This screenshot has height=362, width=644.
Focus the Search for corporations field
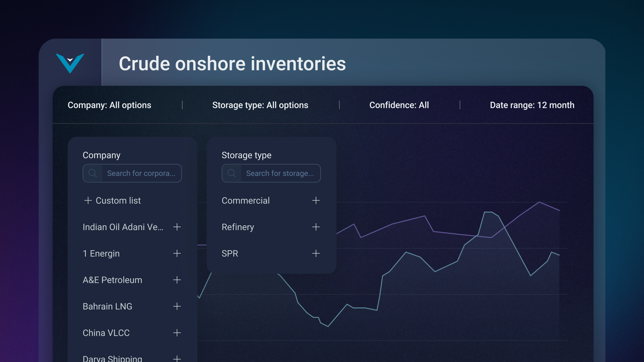(x=141, y=173)
